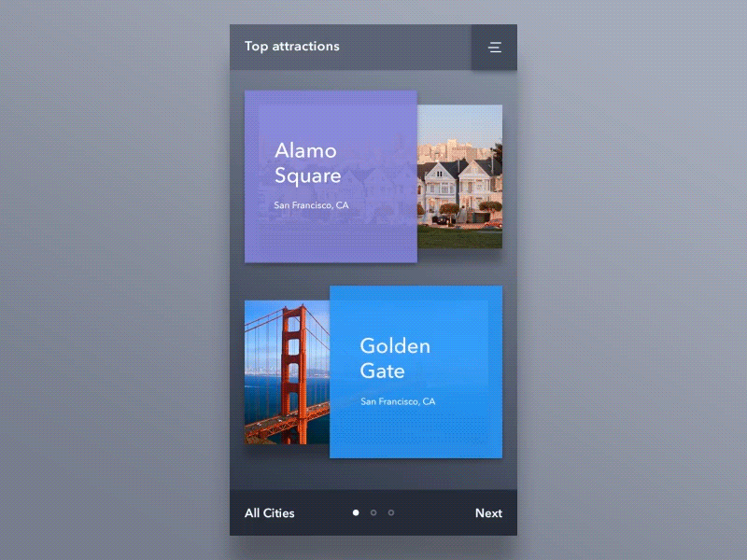The width and height of the screenshot is (747, 560).
Task: Switch to the second pagination dot
Action: point(373,512)
